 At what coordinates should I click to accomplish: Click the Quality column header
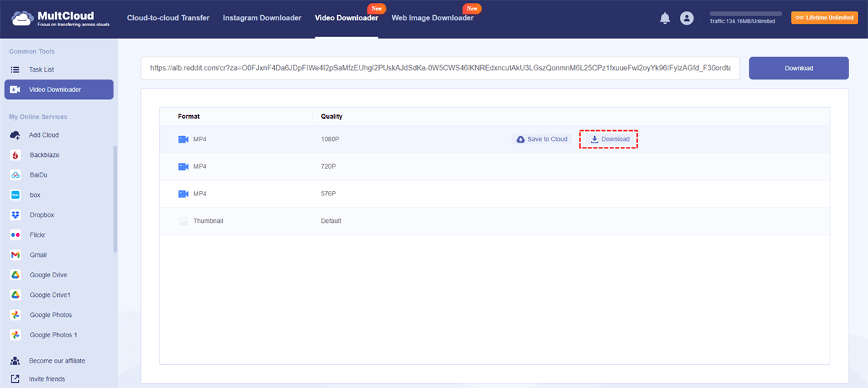[x=332, y=117]
